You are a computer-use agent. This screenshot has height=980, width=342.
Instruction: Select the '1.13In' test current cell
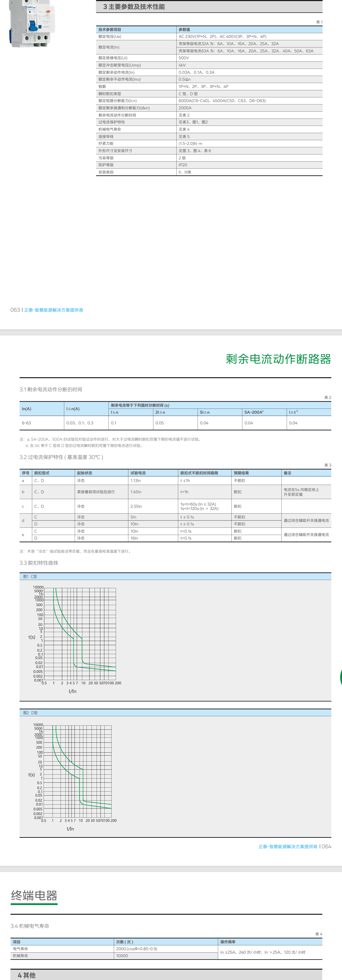136,481
